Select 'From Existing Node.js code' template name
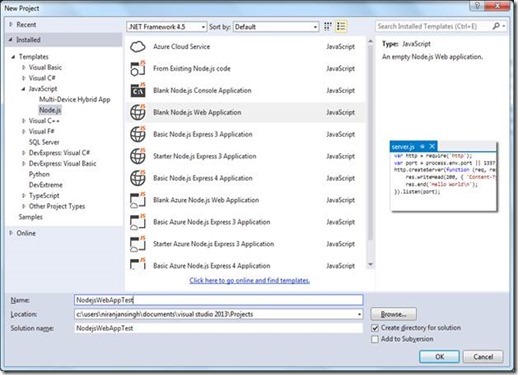The height and width of the screenshot is (375, 518). point(192,69)
